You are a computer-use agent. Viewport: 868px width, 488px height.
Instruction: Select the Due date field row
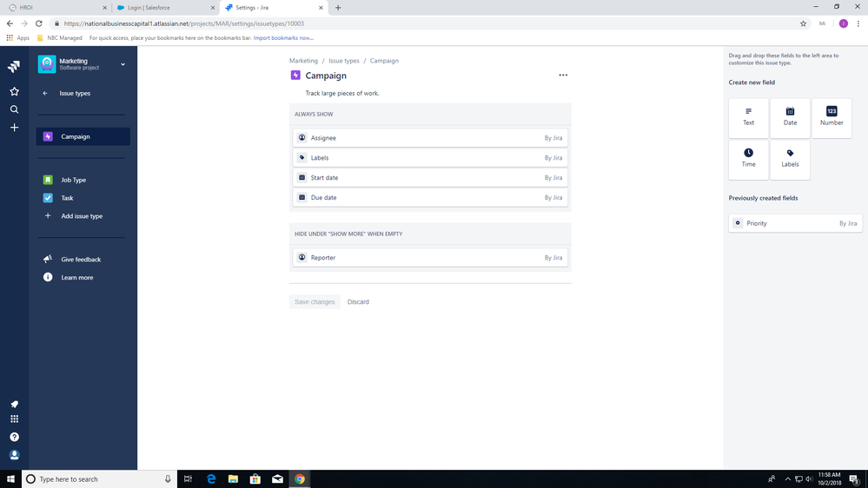pyautogui.click(x=430, y=197)
